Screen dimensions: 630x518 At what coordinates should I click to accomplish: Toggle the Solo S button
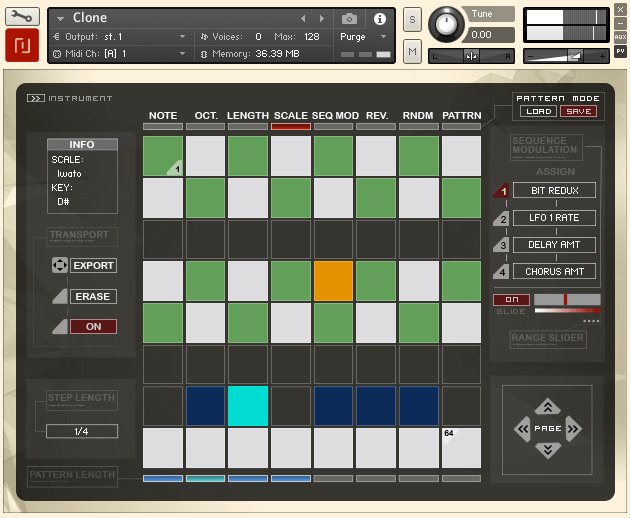pos(412,20)
